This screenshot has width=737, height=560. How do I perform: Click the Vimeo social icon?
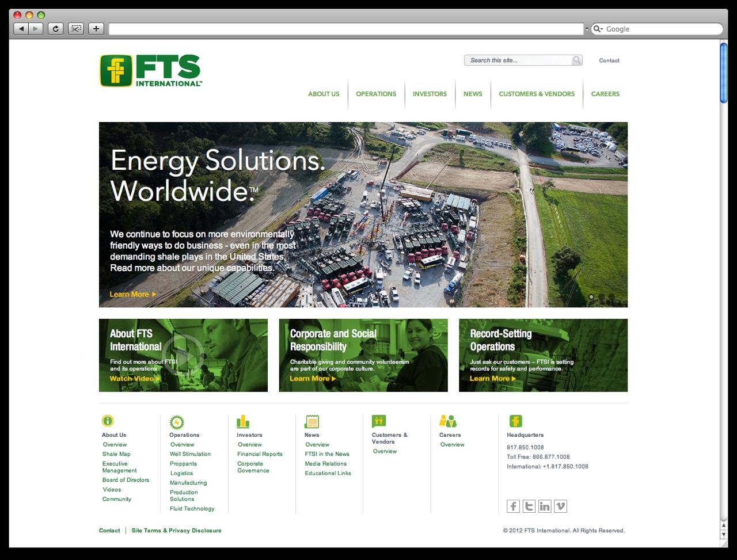pyautogui.click(x=560, y=506)
